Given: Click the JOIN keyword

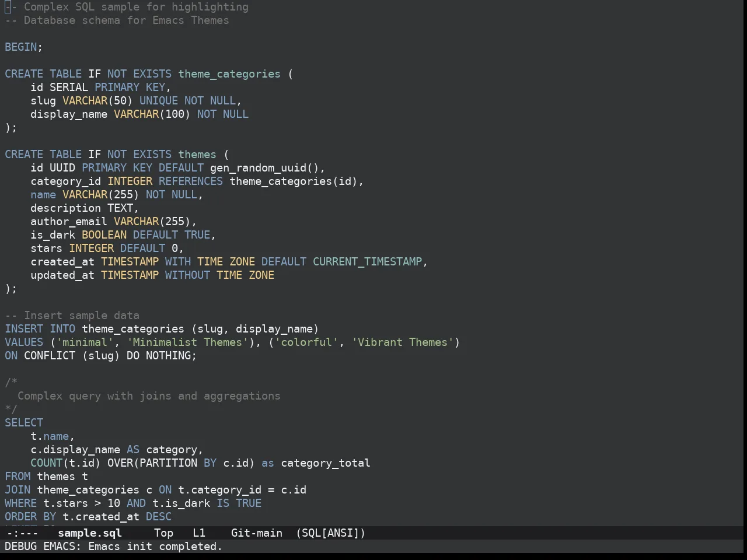Looking at the screenshot, I should [18, 489].
